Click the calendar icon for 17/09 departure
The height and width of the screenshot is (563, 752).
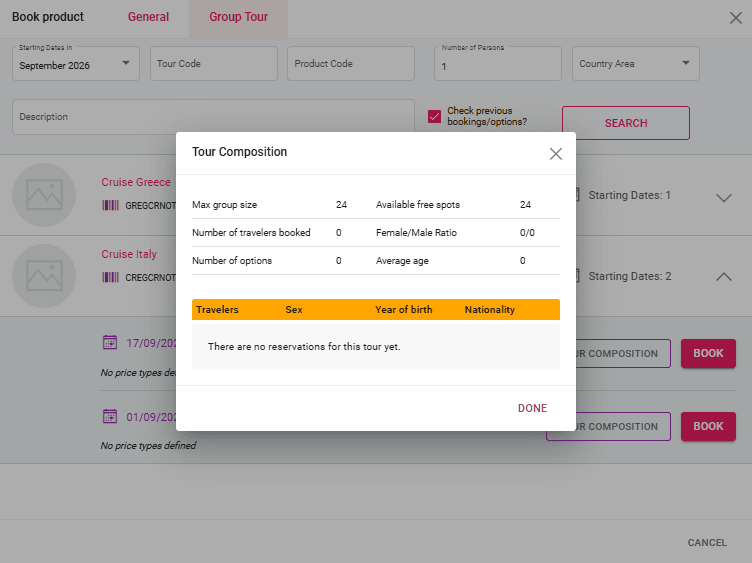[x=110, y=343]
